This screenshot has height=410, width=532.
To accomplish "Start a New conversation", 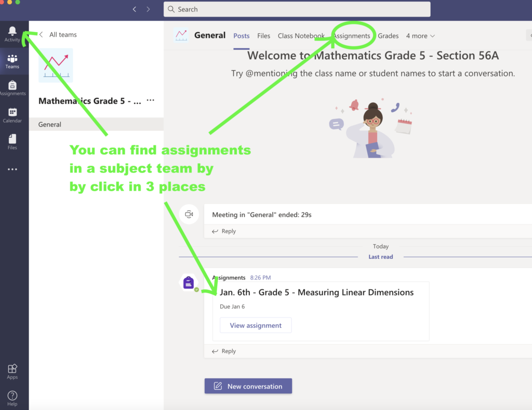I will (248, 386).
